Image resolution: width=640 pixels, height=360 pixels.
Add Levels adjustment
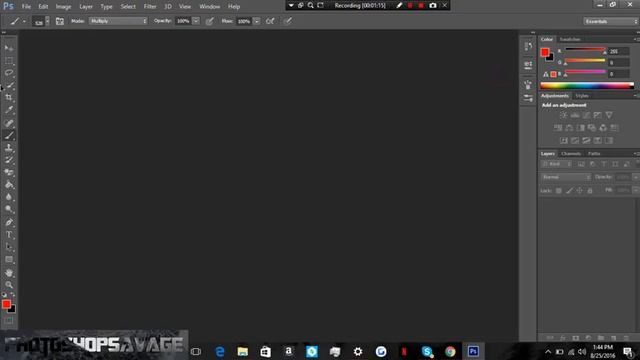click(575, 116)
